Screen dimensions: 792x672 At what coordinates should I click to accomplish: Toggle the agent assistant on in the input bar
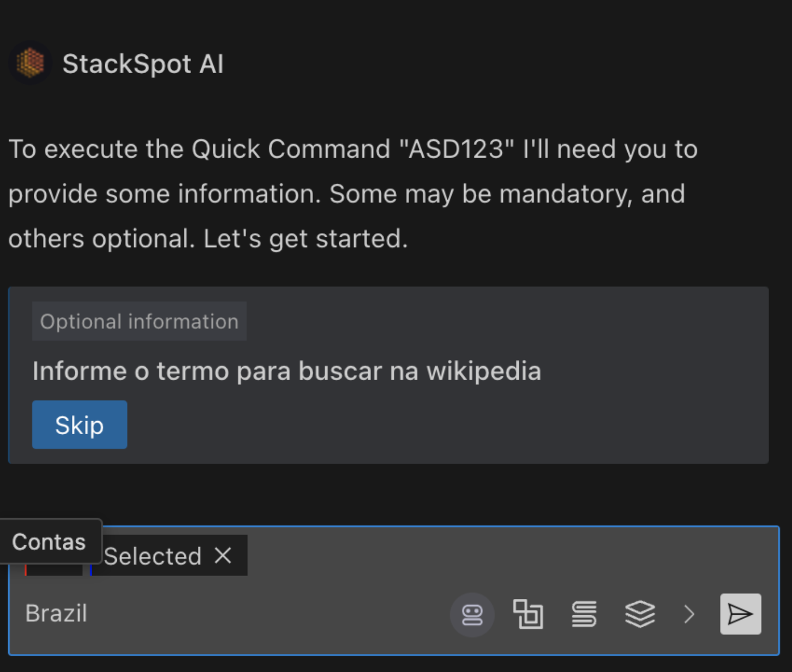coord(472,614)
